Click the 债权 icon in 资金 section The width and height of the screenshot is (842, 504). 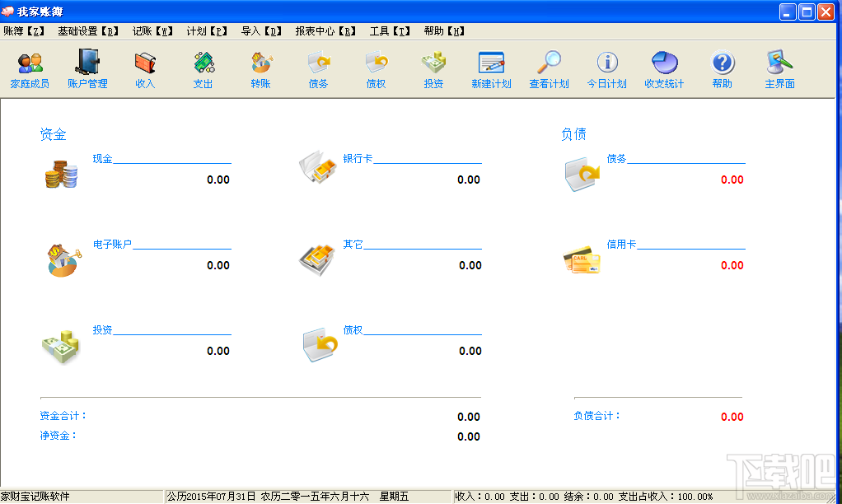[320, 344]
